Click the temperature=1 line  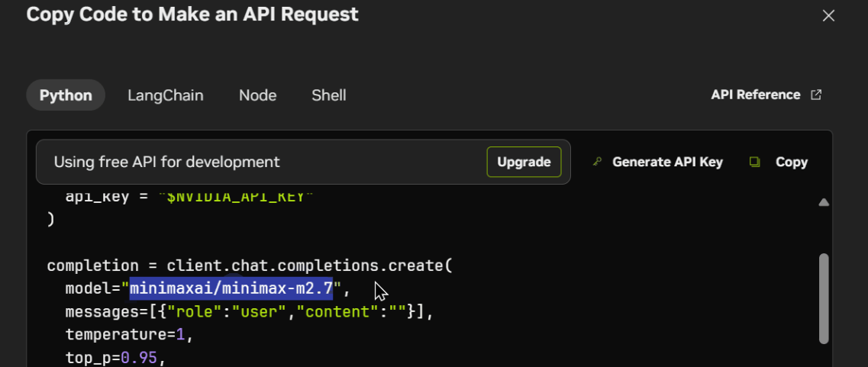130,335
